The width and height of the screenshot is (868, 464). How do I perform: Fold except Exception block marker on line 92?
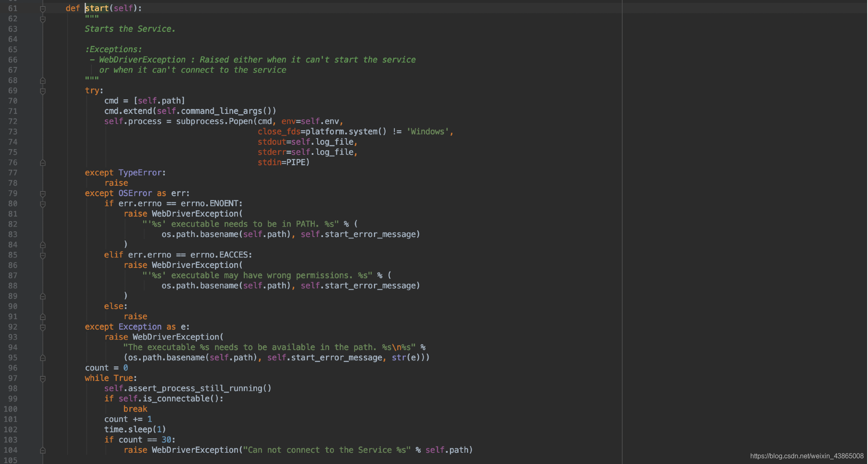(x=43, y=327)
